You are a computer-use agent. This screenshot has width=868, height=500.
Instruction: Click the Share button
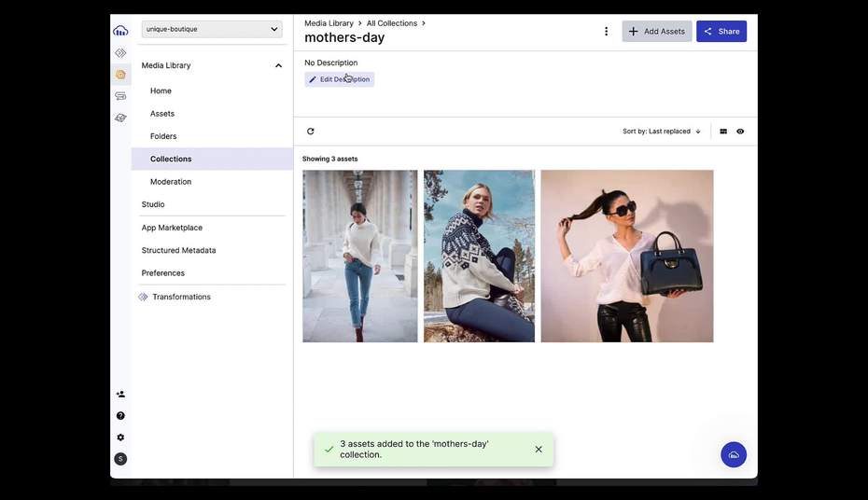(x=721, y=32)
